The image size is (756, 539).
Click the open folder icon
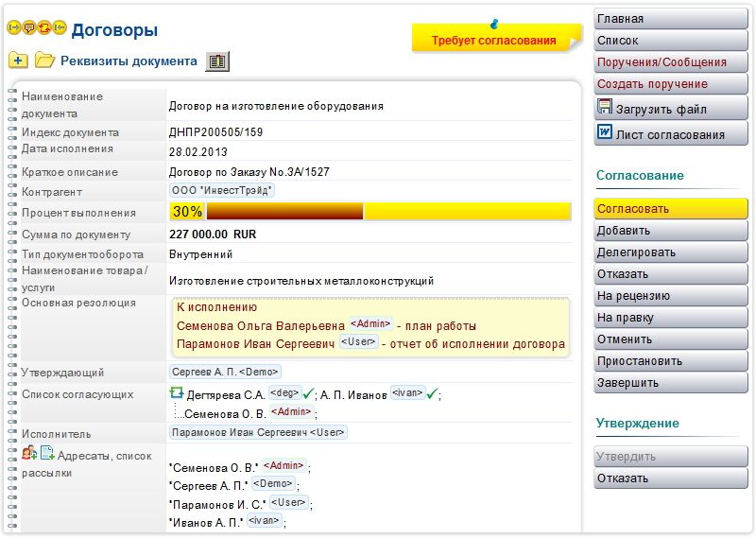pyautogui.click(x=44, y=61)
